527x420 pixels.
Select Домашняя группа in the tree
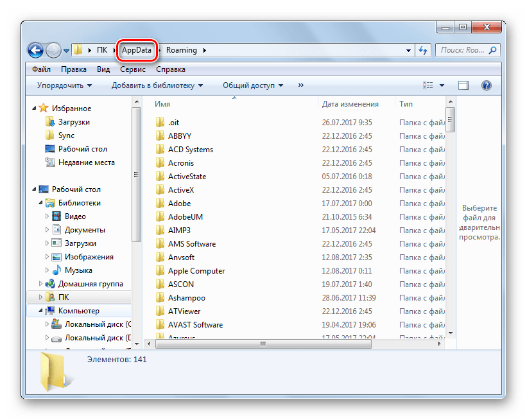91,284
